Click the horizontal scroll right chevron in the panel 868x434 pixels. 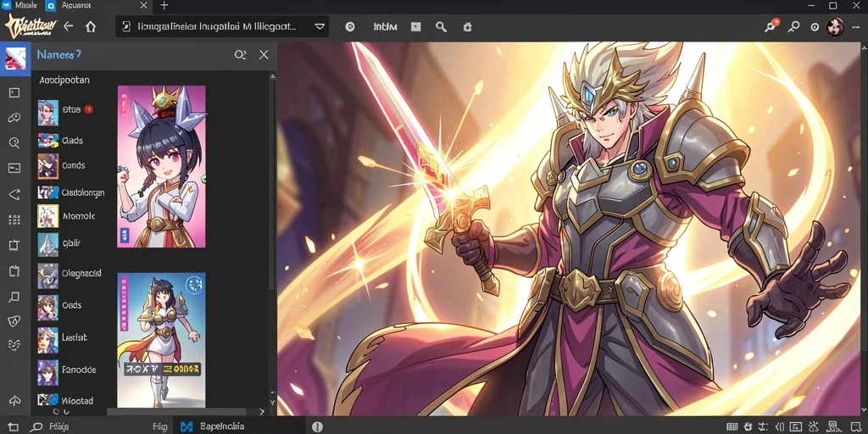[262, 412]
